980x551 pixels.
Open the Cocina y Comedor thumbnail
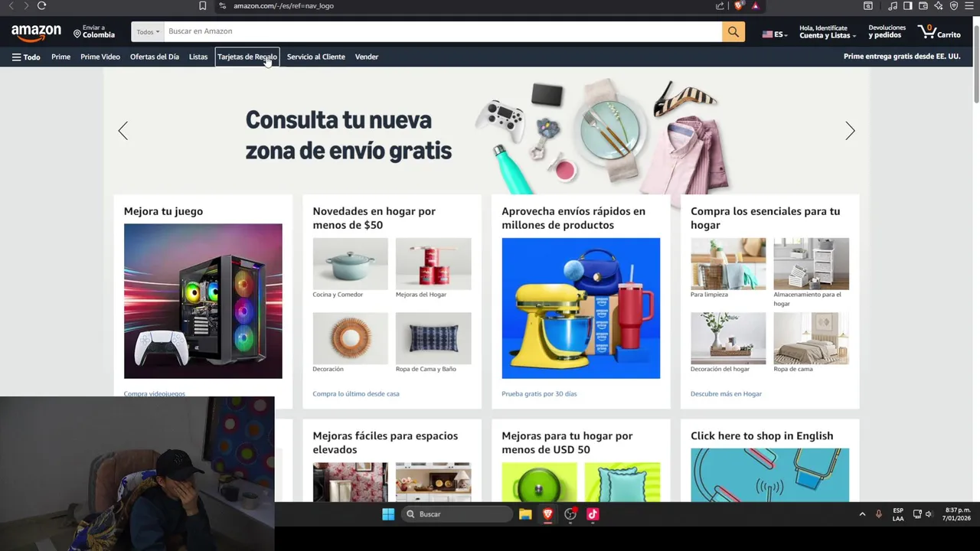pos(350,263)
